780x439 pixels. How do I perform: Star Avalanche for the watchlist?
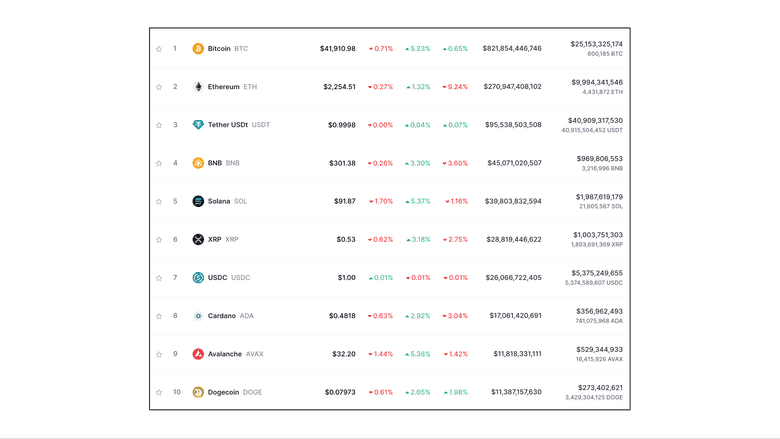pyautogui.click(x=159, y=354)
